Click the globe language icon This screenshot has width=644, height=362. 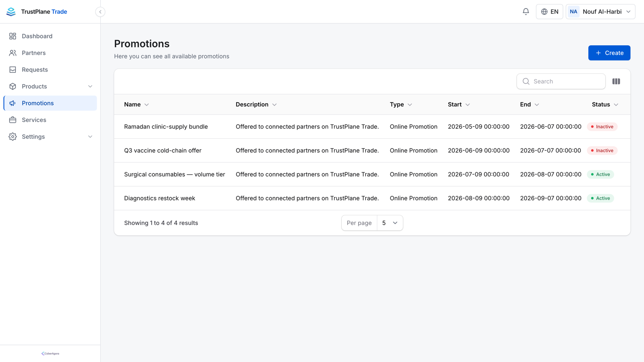[544, 12]
